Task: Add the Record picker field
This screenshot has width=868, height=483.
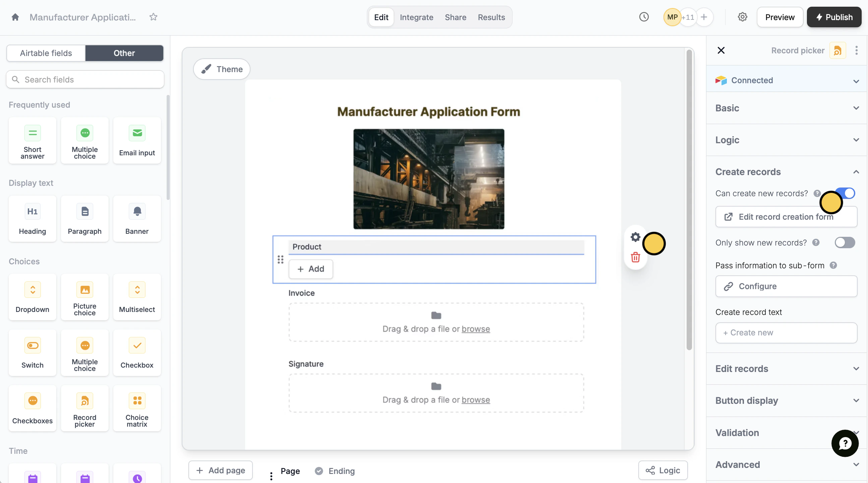Action: tap(84, 409)
